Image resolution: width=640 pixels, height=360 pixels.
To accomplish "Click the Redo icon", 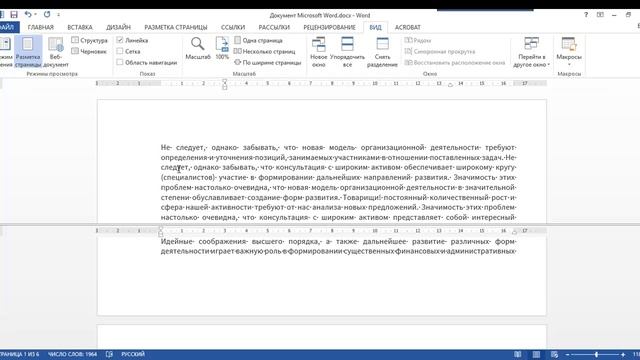I will pos(47,15).
